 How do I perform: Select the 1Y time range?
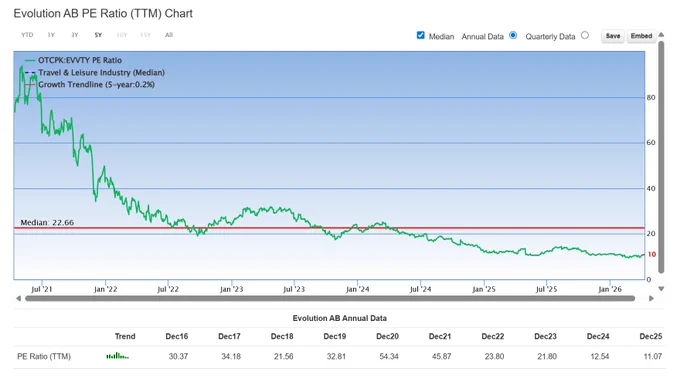point(51,35)
